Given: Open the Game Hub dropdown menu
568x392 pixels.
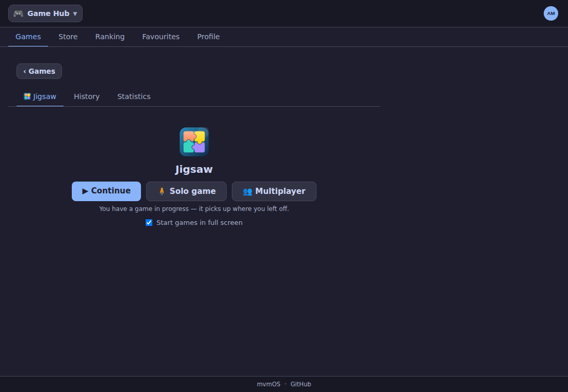Looking at the screenshot, I should [x=45, y=13].
